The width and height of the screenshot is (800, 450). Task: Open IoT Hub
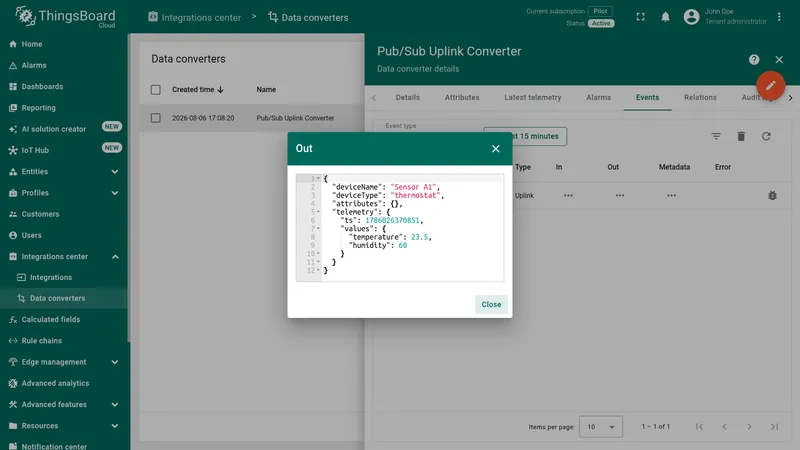[35, 150]
